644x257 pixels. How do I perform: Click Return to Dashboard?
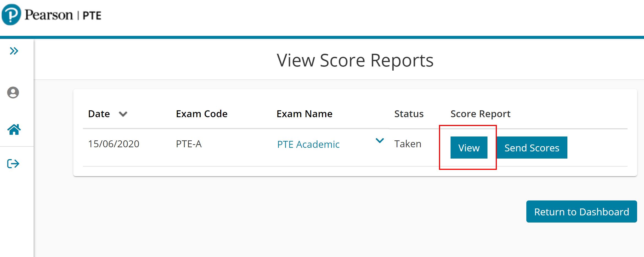(x=581, y=212)
